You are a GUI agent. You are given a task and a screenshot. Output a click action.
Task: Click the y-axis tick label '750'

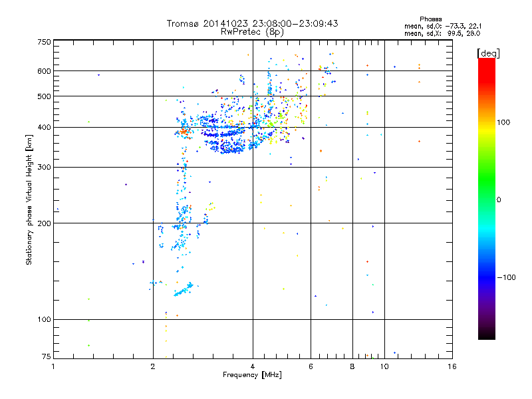coord(44,42)
